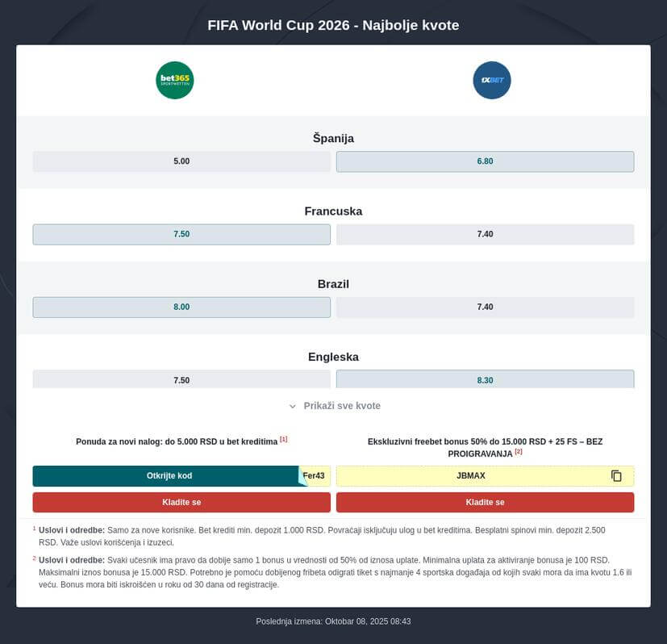Viewport: 667px width, 644px height.
Task: Click the JBMAX promo code field
Action: [471, 476]
